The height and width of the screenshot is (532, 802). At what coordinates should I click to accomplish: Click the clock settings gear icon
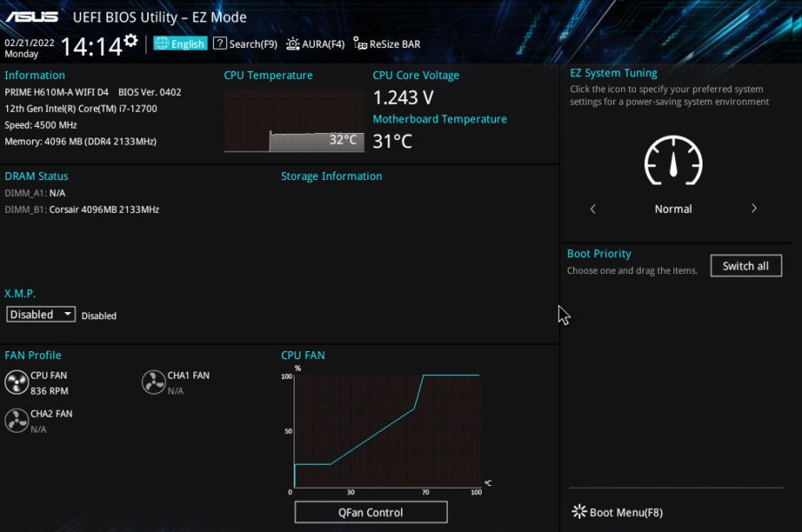tap(131, 41)
